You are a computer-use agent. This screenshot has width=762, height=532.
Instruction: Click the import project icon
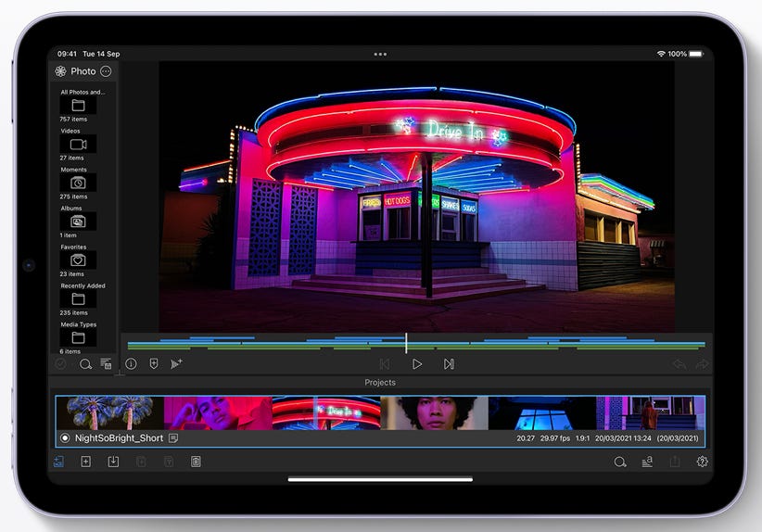click(x=113, y=462)
